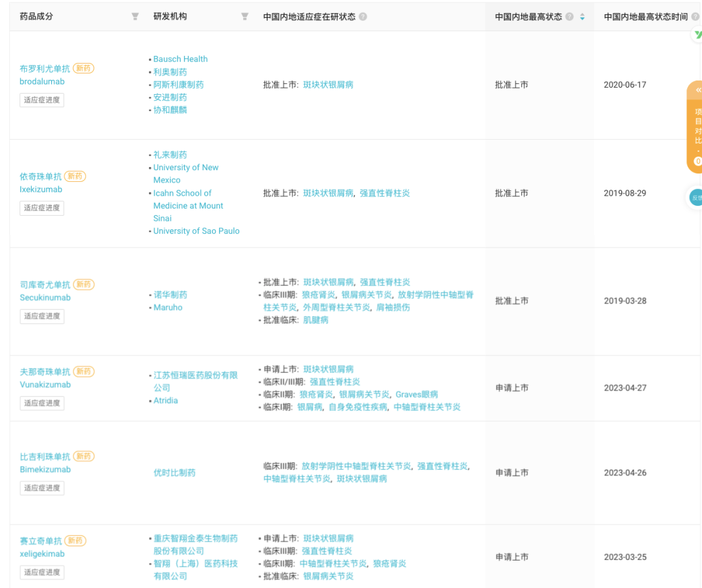Show help for 中国内地适应症在研状态
Screen dimensions: 702x588
[363, 16]
